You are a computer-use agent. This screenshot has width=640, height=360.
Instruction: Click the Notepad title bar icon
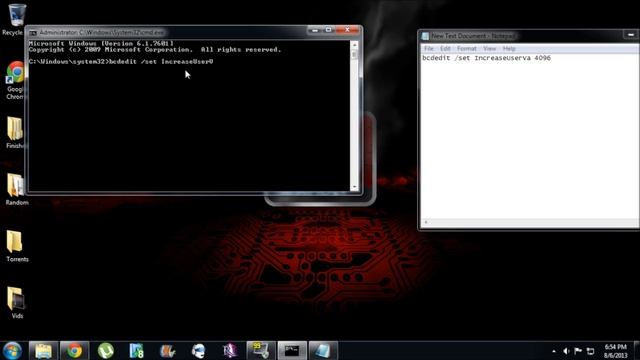click(x=425, y=36)
